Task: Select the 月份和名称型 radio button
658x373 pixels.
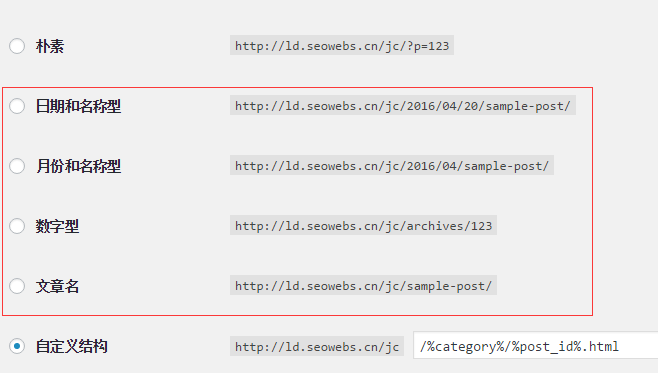Action: pos(17,166)
